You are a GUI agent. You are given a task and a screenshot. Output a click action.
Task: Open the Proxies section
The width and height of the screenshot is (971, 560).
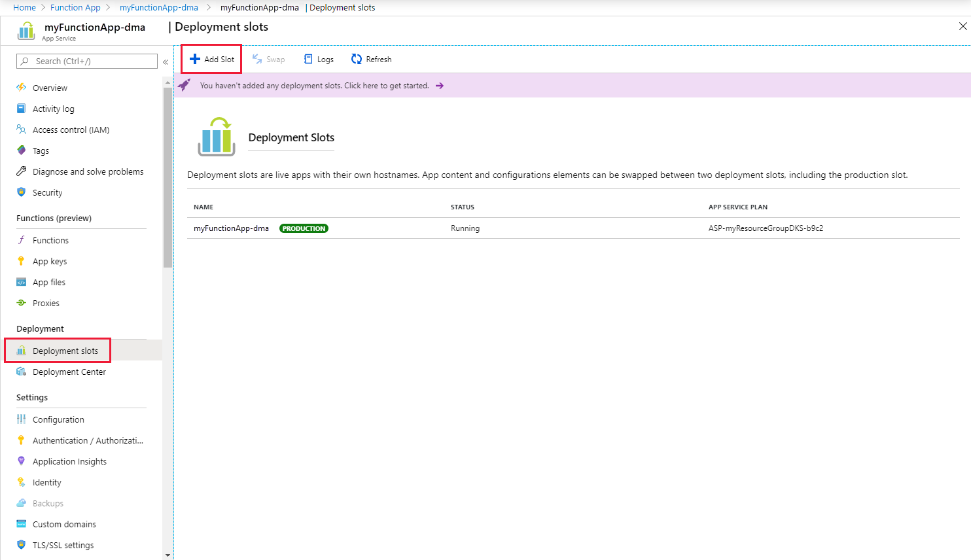point(46,303)
